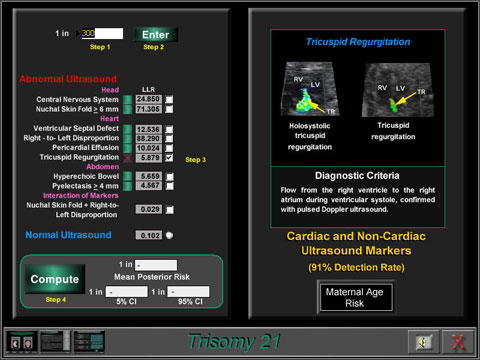Check the Nuchal Skin Fold checkbox

[169, 109]
